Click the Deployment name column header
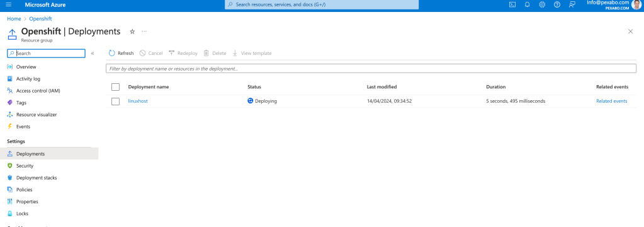The height and width of the screenshot is (227, 644). (149, 87)
